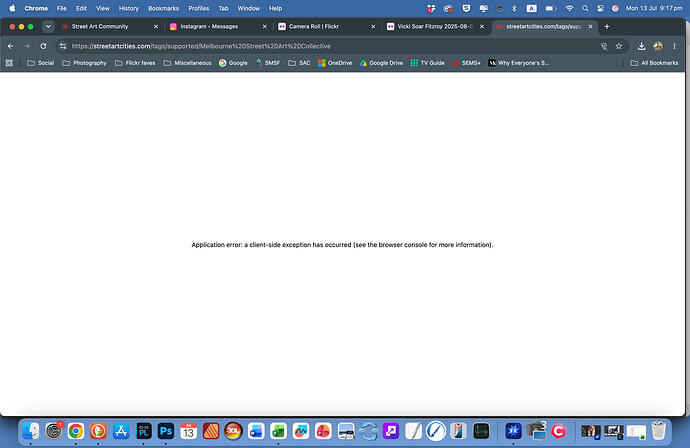Open the Chrome three-dot menu
Image resolution: width=690 pixels, height=448 pixels.
pyautogui.click(x=674, y=46)
